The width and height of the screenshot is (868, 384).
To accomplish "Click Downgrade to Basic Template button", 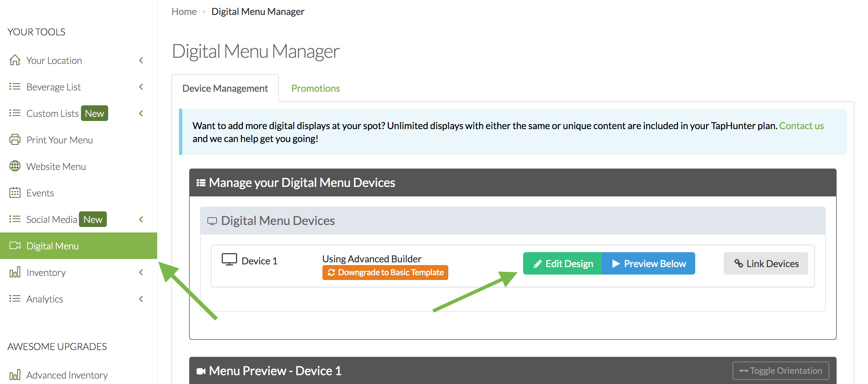I will pyautogui.click(x=385, y=273).
